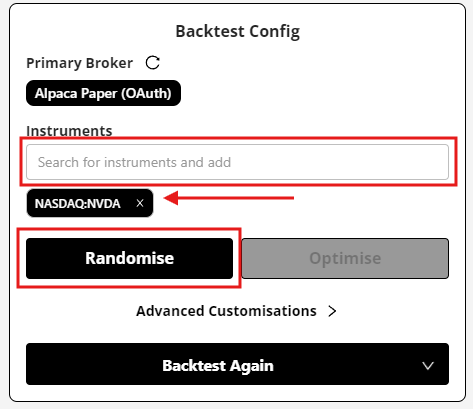473x409 pixels.
Task: Click the word Again in the Backtest button
Action: [252, 366]
